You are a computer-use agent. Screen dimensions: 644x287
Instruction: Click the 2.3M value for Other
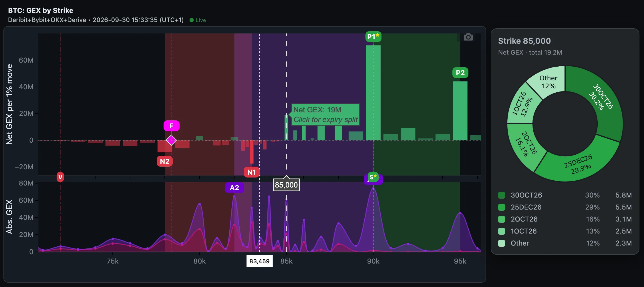pos(623,243)
